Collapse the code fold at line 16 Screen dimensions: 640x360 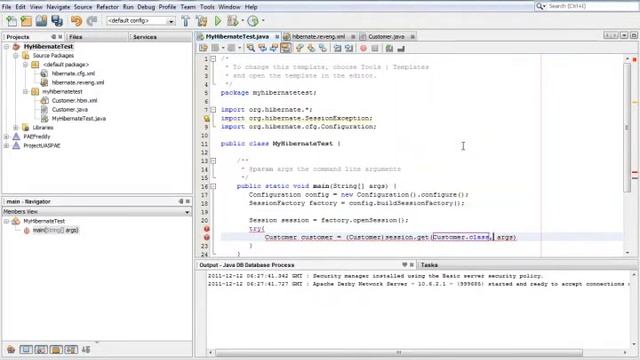(x=213, y=186)
